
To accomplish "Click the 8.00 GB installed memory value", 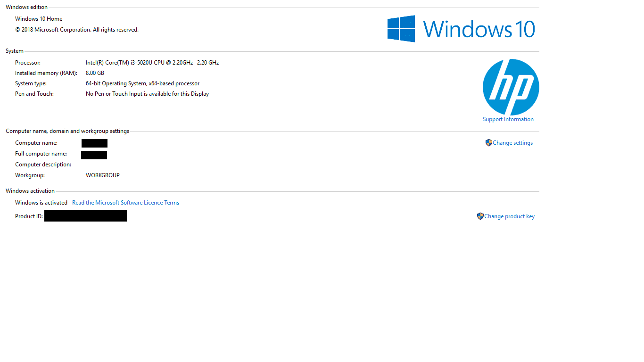I will [x=95, y=73].
